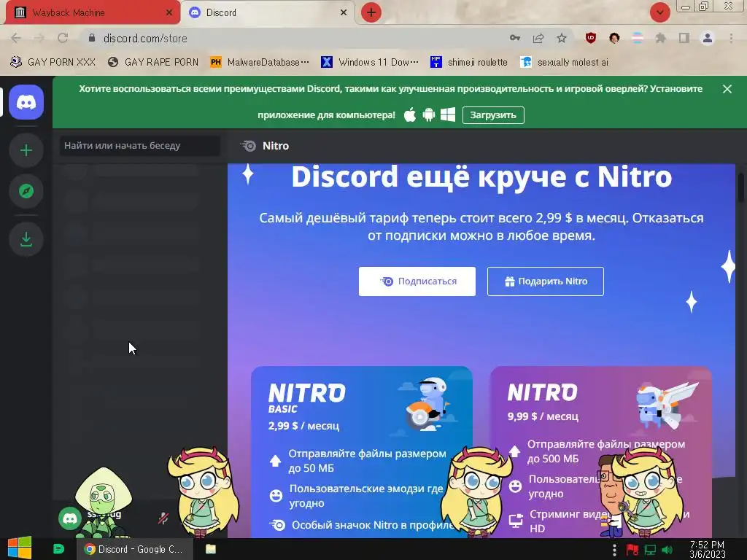Bookmark this page with star icon

tap(562, 38)
